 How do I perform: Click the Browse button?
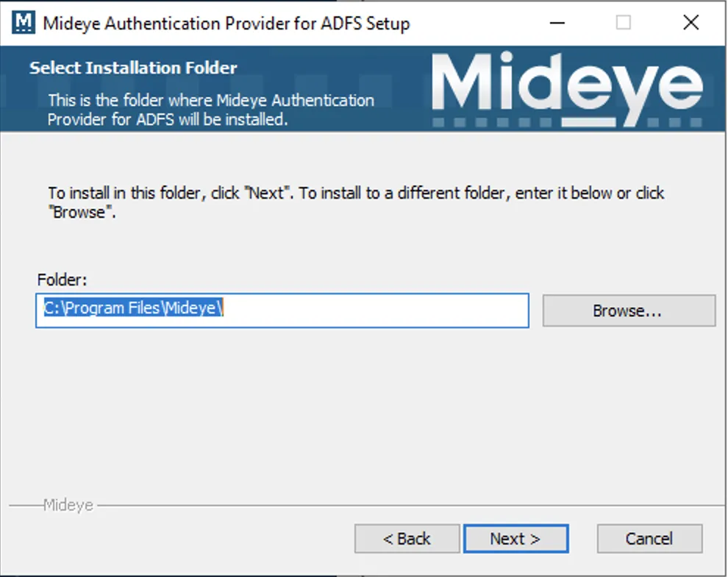(x=628, y=310)
